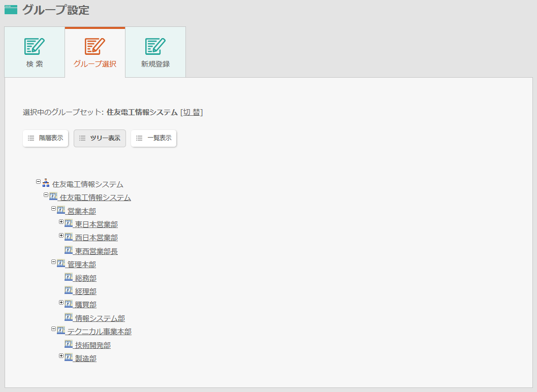Open the 技術開発部 group link
This screenshot has width=537, height=392.
tap(93, 345)
